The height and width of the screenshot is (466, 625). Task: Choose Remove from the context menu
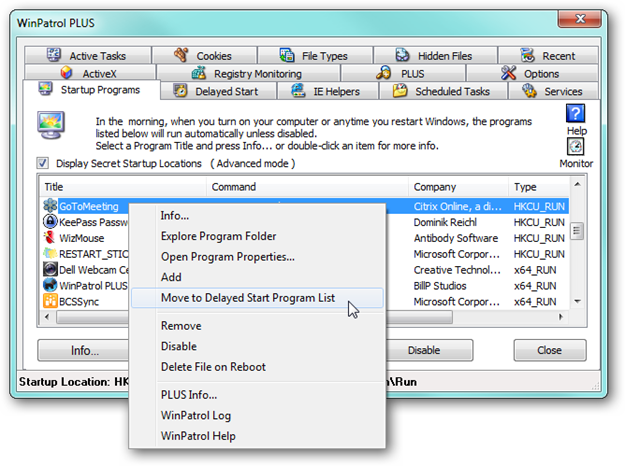tap(257, 326)
